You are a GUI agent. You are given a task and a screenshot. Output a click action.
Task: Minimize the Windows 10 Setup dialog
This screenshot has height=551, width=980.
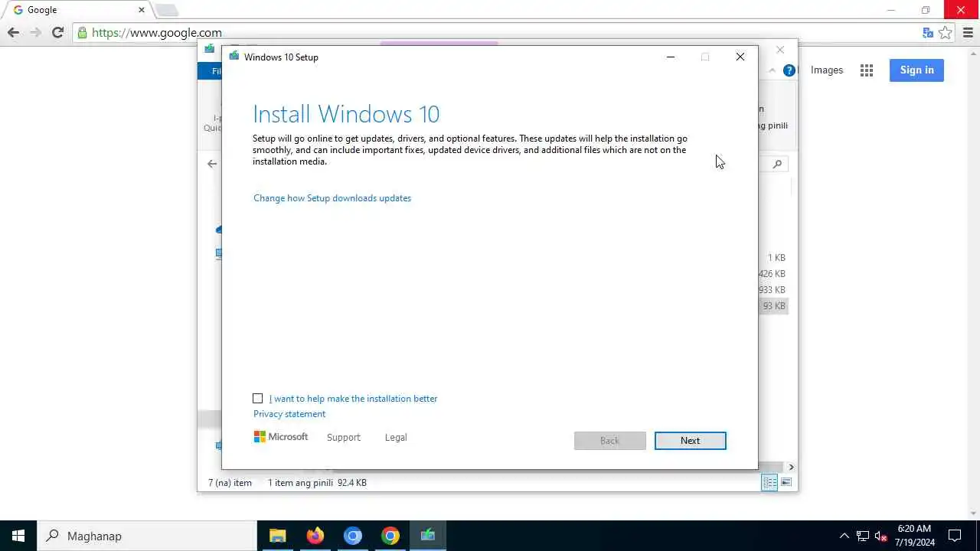671,57
